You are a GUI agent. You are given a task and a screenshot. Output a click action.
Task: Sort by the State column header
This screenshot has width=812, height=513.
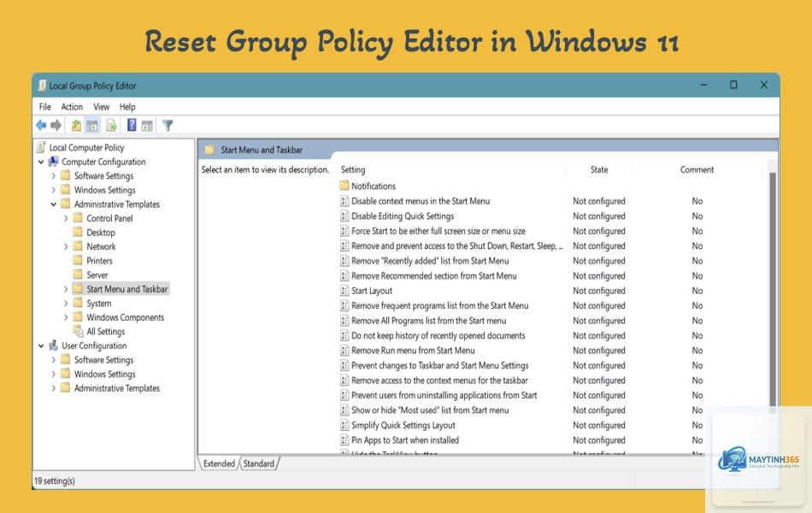pos(599,169)
